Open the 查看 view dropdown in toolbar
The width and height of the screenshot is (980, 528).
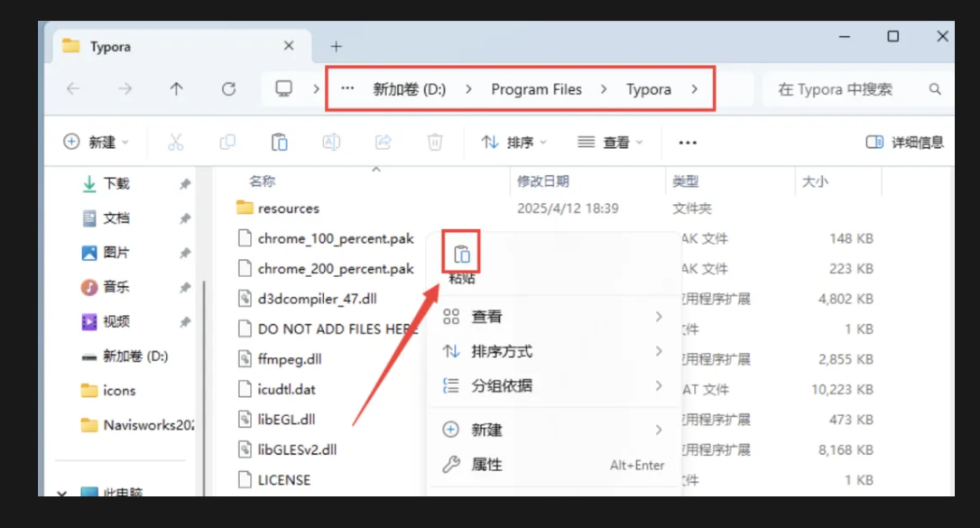(x=610, y=143)
